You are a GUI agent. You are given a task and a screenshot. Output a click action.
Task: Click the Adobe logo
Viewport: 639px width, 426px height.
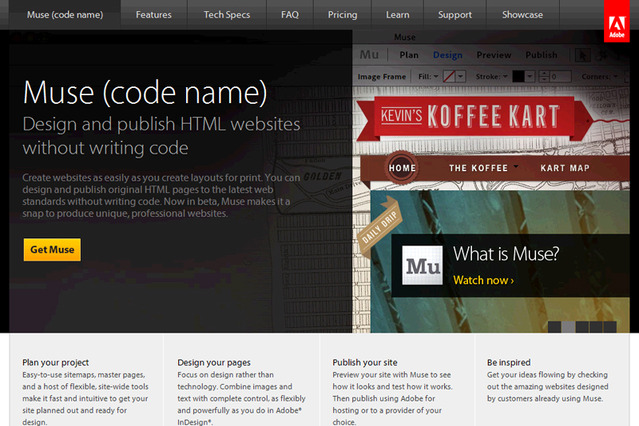tap(617, 21)
